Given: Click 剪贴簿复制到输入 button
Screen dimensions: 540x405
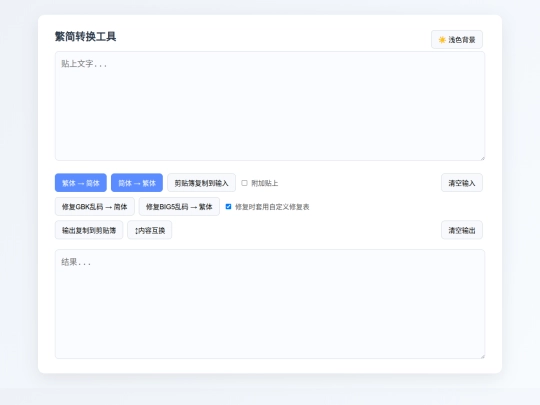Looking at the screenshot, I should pos(201,183).
